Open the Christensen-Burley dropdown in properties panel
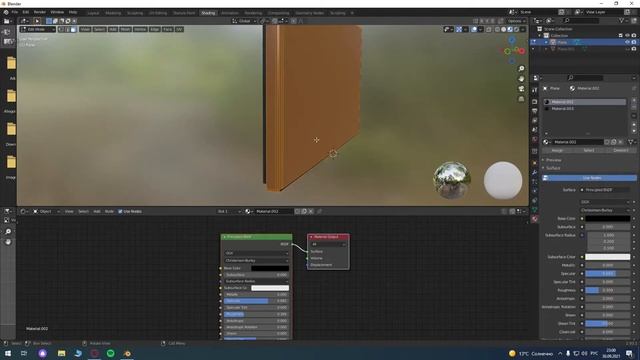Image resolution: width=640 pixels, height=360 pixels. pyautogui.click(x=605, y=210)
